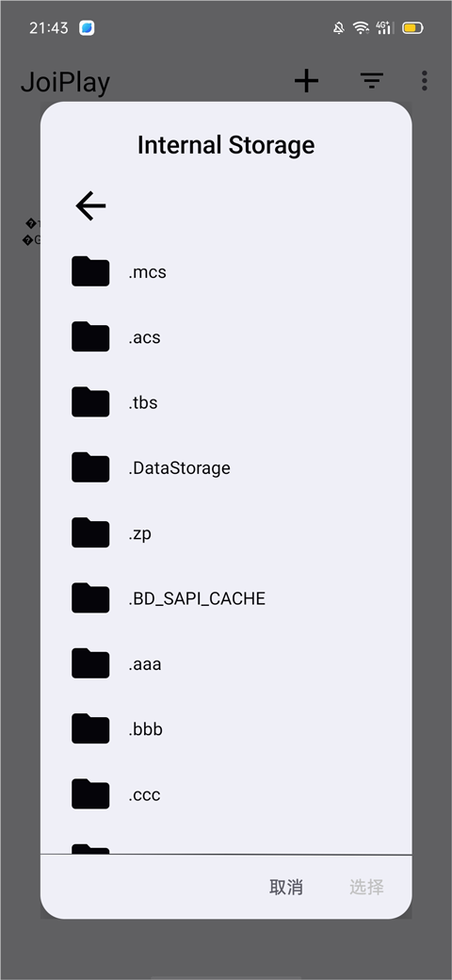Viewport: 452px width, 980px height.
Task: Tap the 选择 select button
Action: (366, 887)
